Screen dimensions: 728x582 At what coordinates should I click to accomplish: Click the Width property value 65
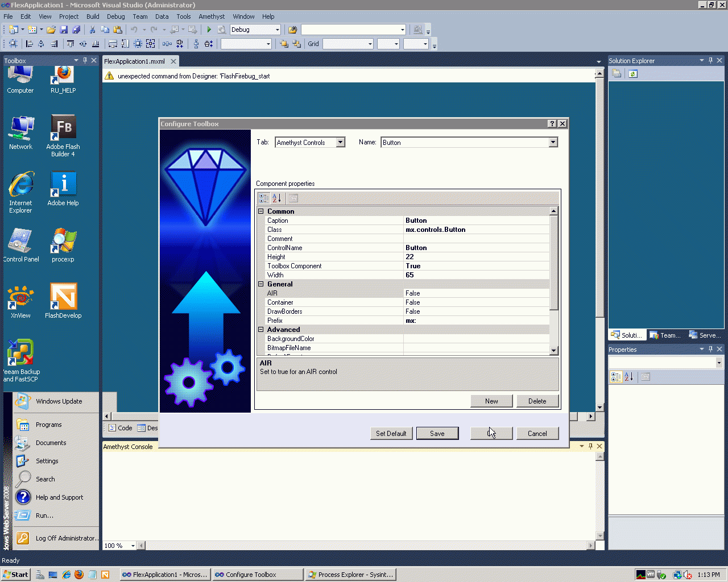coord(477,275)
